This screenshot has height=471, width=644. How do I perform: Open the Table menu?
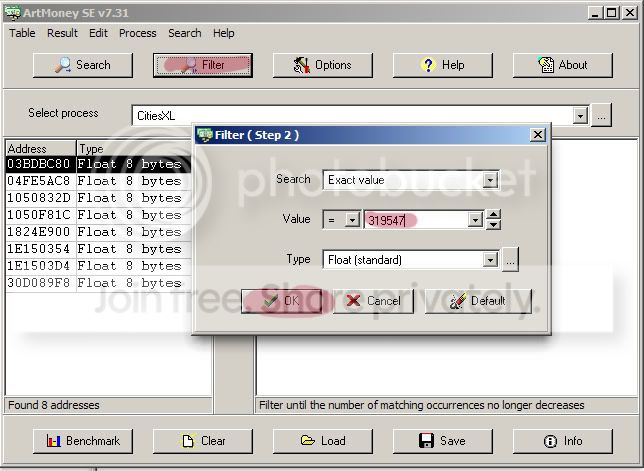(22, 33)
